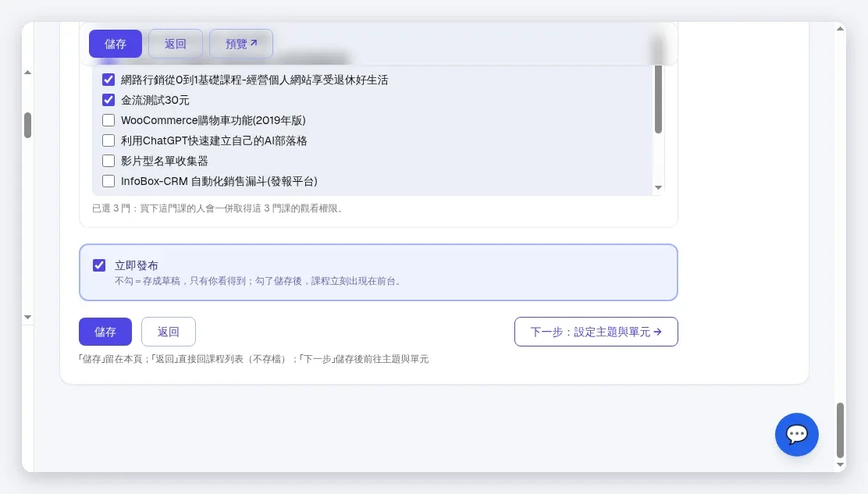868x494 pixels.
Task: Click left panel scroll up arrow
Action: tap(27, 73)
